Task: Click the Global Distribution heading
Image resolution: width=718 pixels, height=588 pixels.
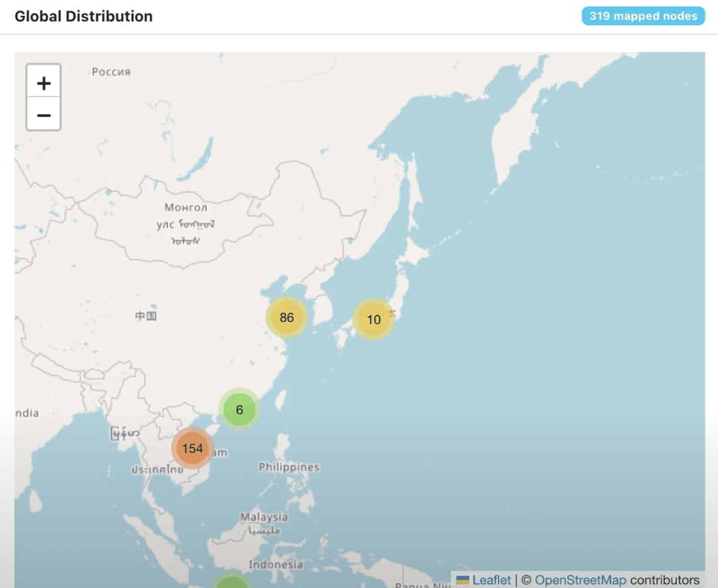Action: (x=83, y=17)
